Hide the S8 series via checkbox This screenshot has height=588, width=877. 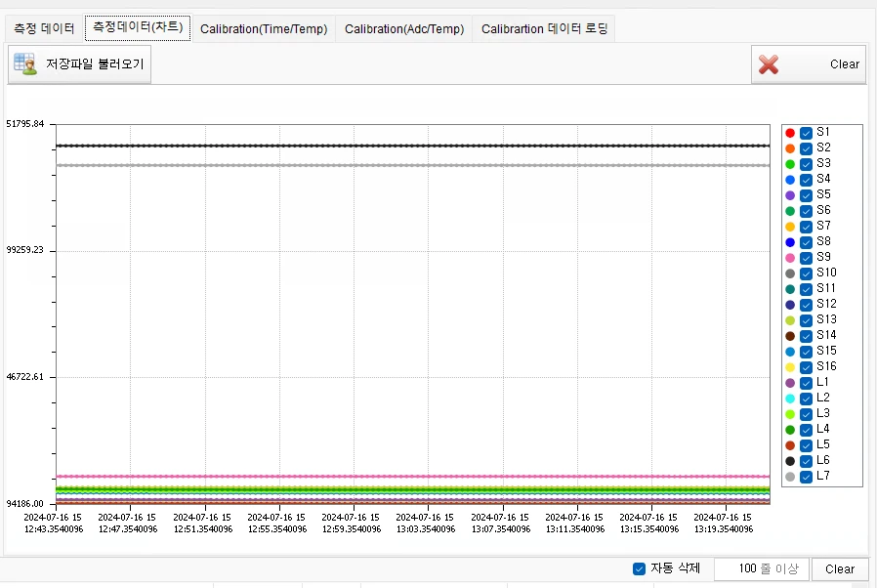click(806, 243)
